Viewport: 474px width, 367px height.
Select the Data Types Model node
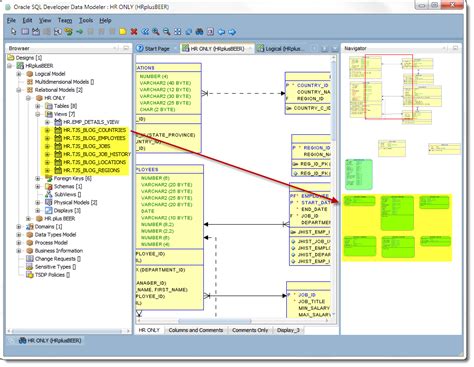56,234
